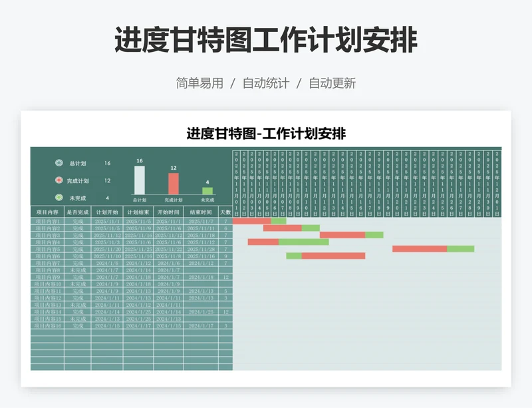
Task: Click 结束时间 date 2025/11/28 in 项目内容5 row
Action: [x=201, y=249]
